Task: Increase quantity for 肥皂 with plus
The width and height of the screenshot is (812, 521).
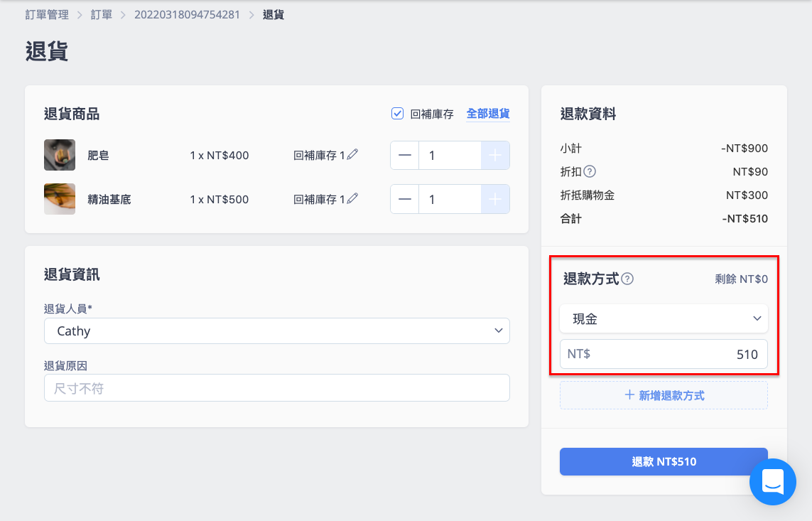Action: (x=495, y=156)
